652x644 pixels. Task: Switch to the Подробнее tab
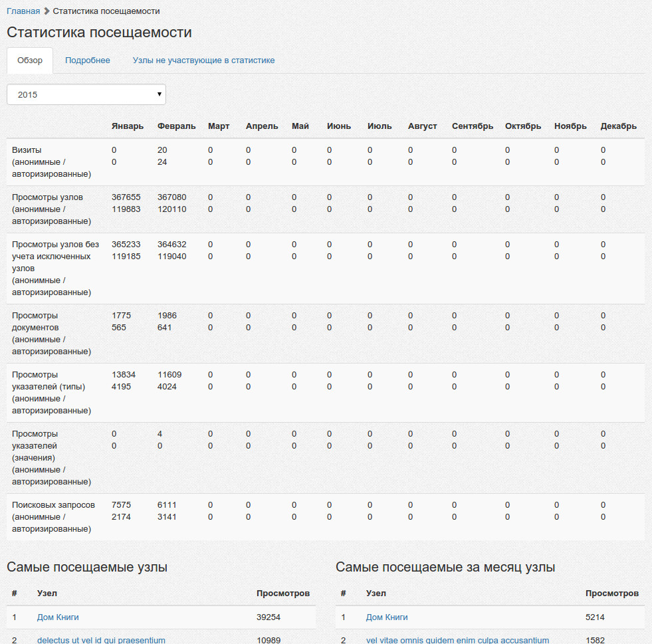click(x=88, y=60)
